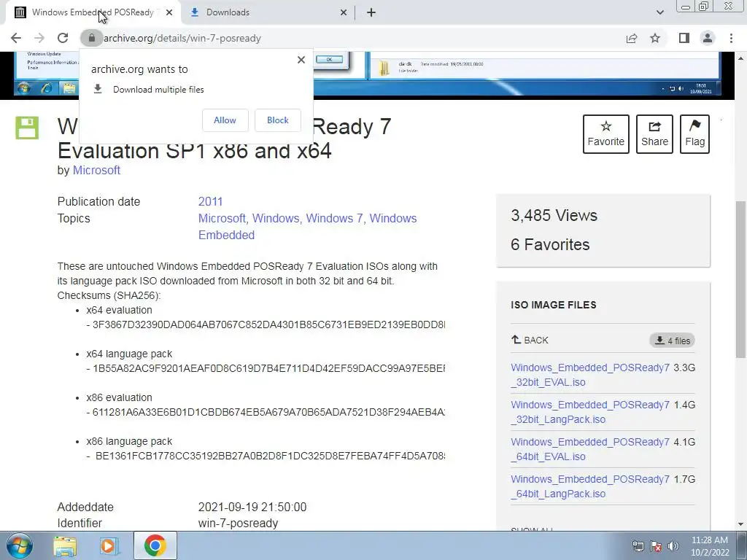Reload the page with the refresh icon
The width and height of the screenshot is (747, 560).
tap(63, 38)
